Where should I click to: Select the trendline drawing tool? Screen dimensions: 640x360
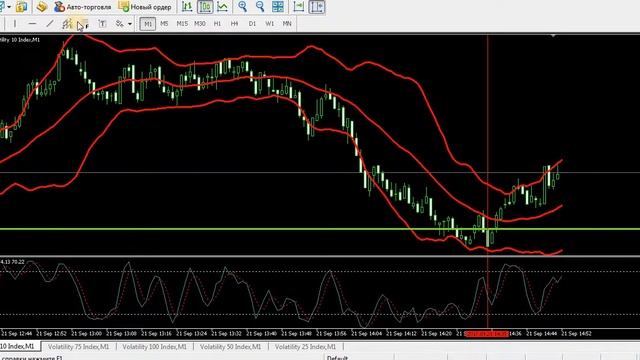coord(50,24)
